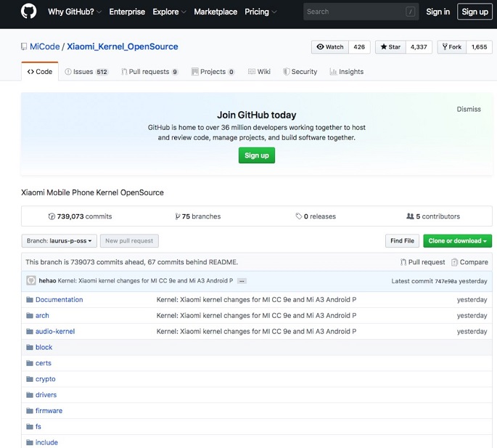View 5 contributors
Image resolution: width=497 pixels, height=448 pixels.
click(433, 216)
